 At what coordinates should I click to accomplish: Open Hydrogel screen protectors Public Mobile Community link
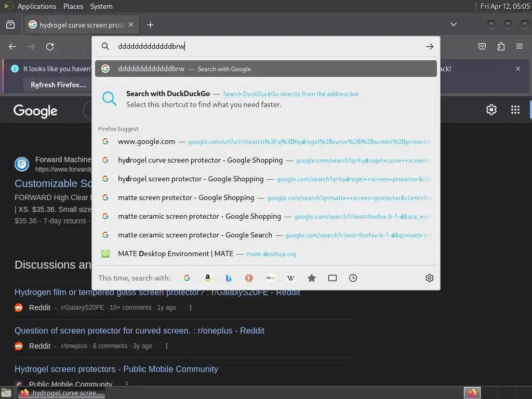(x=116, y=369)
